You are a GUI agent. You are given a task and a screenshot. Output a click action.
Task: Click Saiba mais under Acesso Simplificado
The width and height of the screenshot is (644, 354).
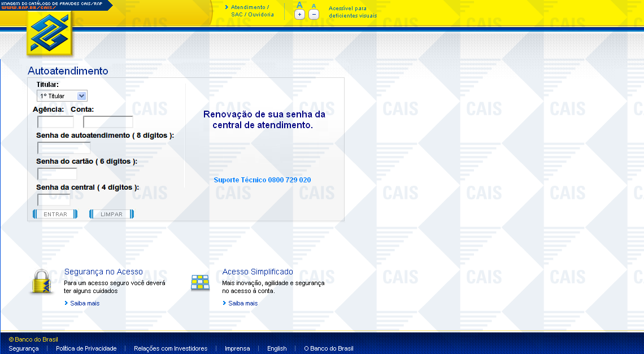pos(243,303)
